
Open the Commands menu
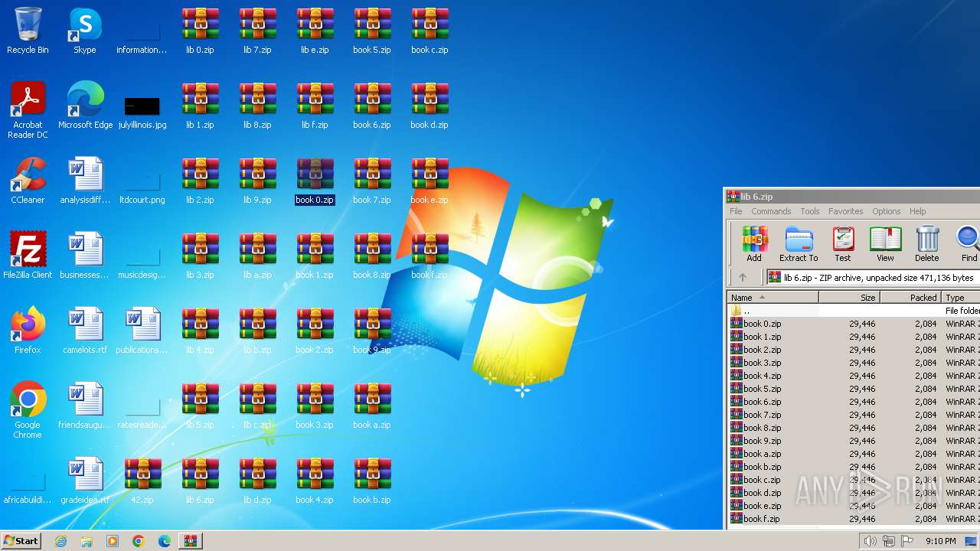[771, 211]
